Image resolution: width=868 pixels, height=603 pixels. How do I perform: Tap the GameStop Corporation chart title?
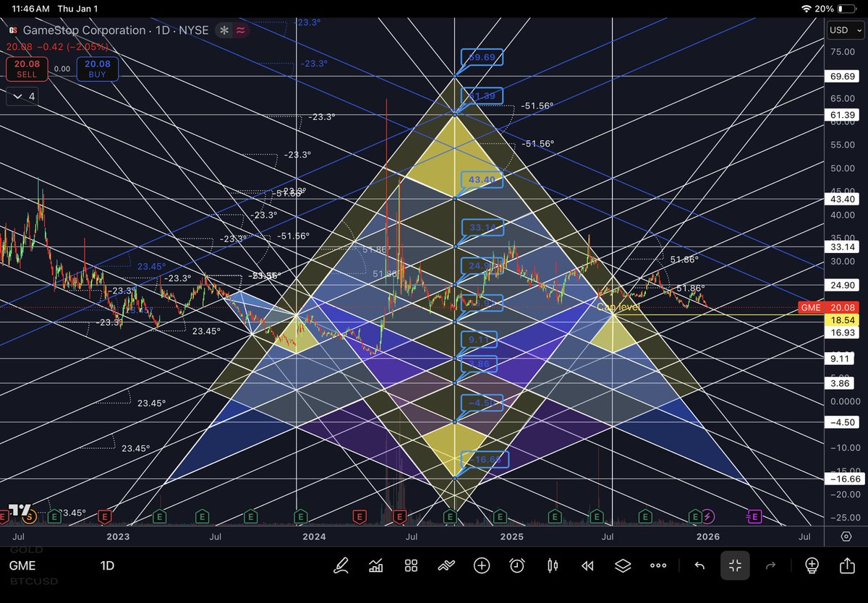[83, 30]
